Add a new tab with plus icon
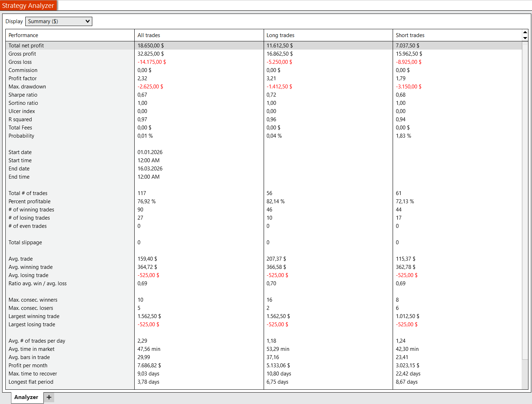The width and height of the screenshot is (532, 404). pyautogui.click(x=49, y=397)
